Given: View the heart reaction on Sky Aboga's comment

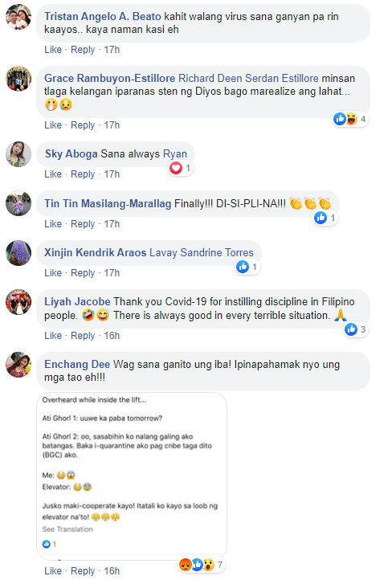Looking at the screenshot, I should [181, 169].
